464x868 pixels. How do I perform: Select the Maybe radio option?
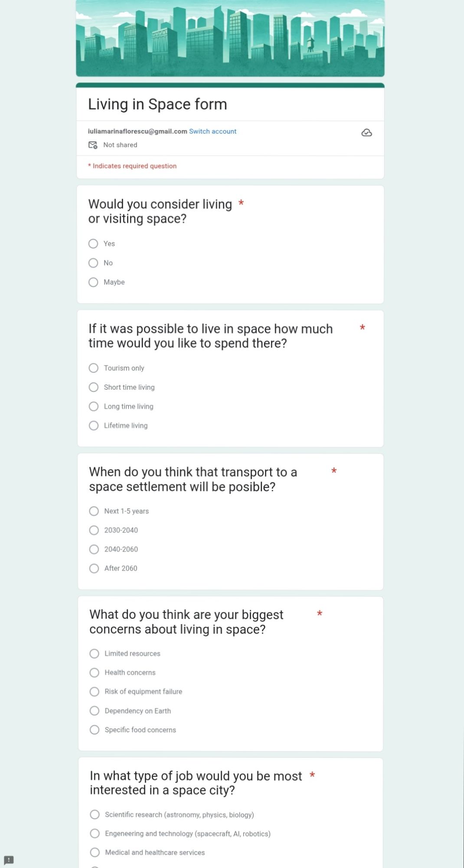93,282
